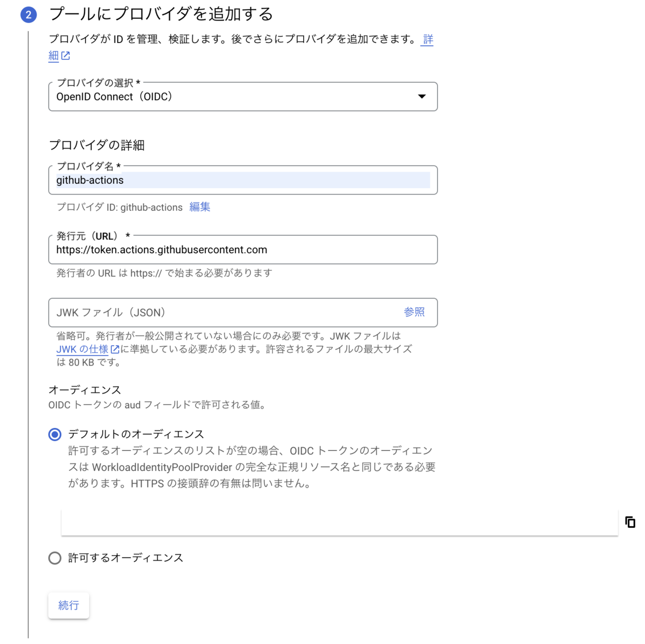Click the hint 発行者の URL は https:// で始まる必要があります
645x644 pixels.
tap(164, 273)
